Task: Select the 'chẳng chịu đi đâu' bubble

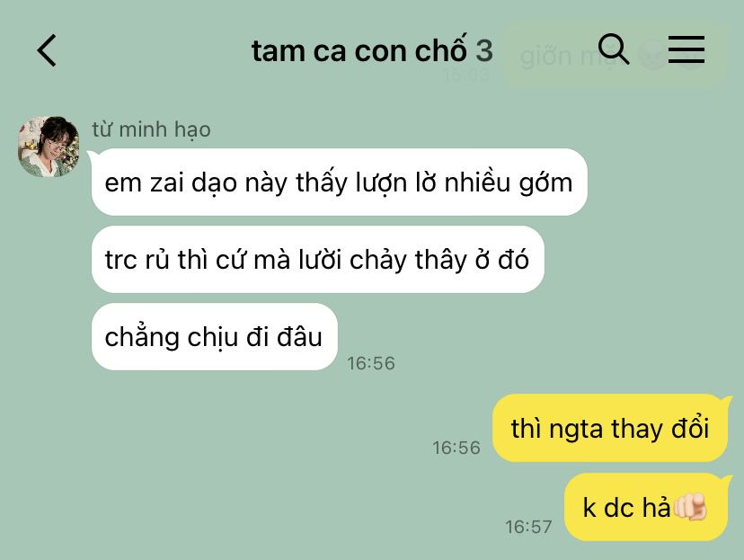Action: pyautogui.click(x=214, y=337)
